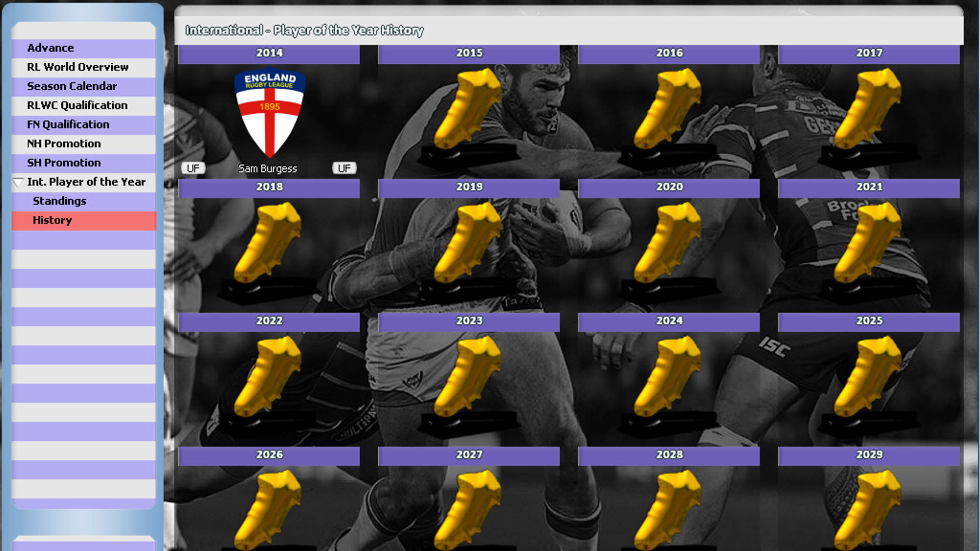This screenshot has width=980, height=551.
Task: Select the 2025 golden boot trophy
Action: [869, 386]
